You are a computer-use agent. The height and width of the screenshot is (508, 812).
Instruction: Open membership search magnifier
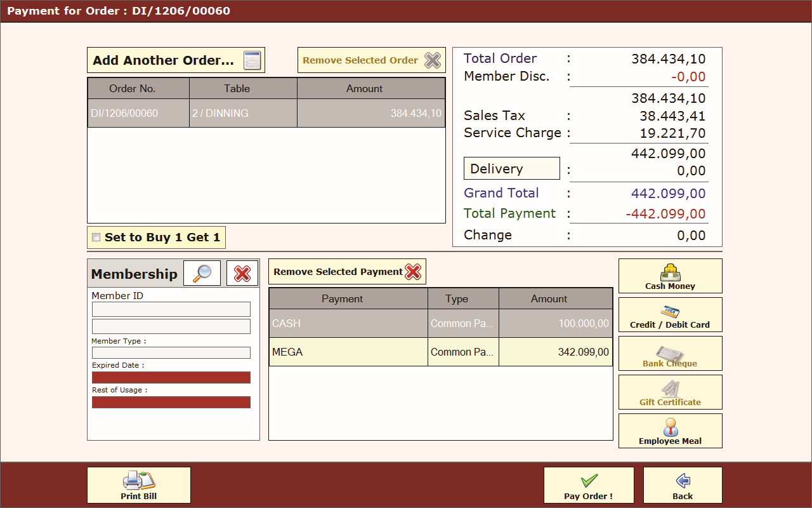(202, 274)
